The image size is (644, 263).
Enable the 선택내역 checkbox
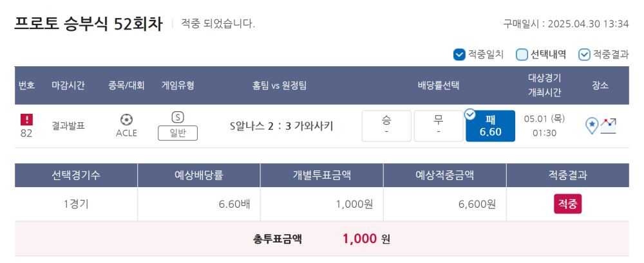click(522, 55)
